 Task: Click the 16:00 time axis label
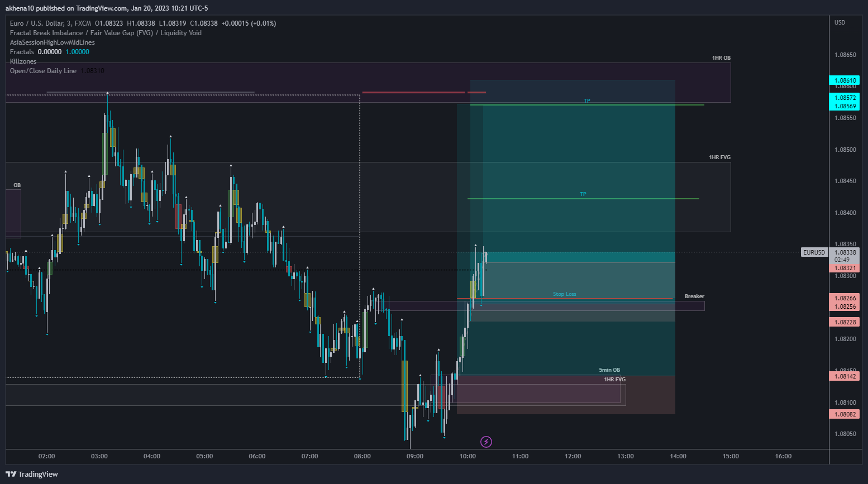point(784,456)
